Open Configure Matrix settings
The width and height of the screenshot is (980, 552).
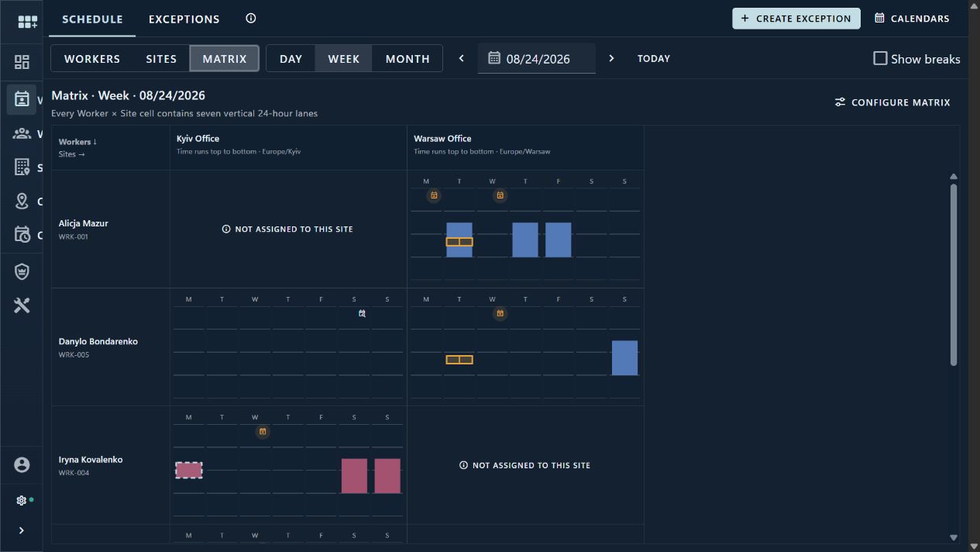click(892, 102)
